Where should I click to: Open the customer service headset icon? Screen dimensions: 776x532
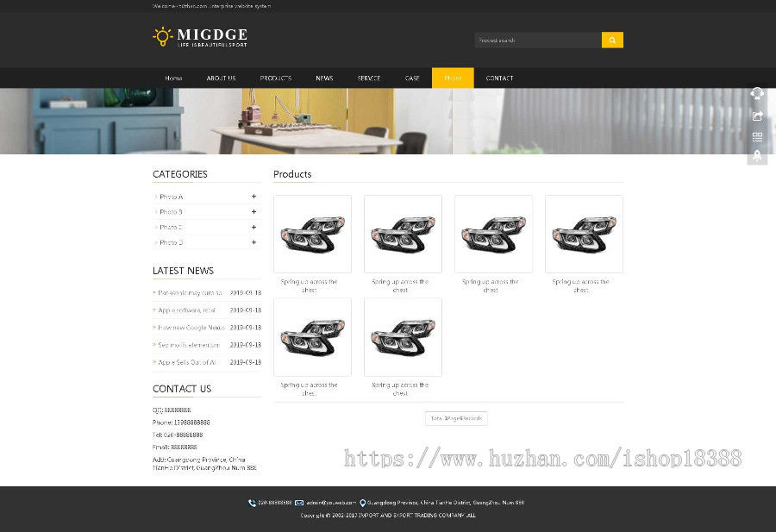point(757,93)
